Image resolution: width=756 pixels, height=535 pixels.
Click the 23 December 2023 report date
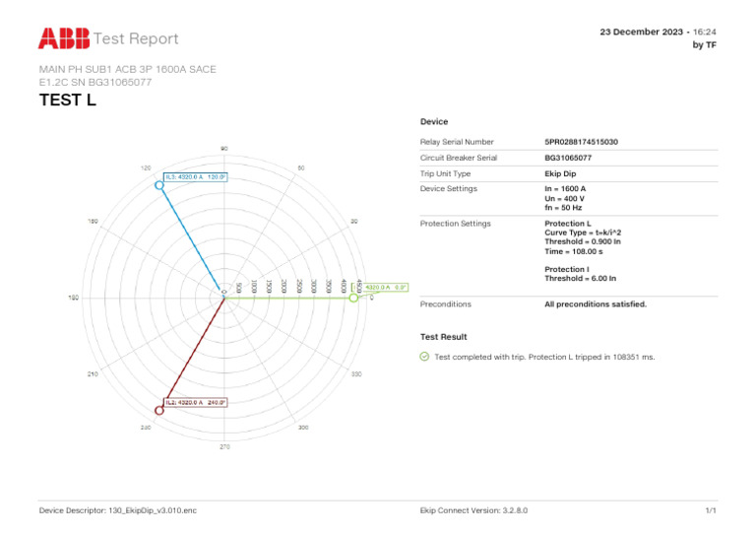[x=642, y=33]
